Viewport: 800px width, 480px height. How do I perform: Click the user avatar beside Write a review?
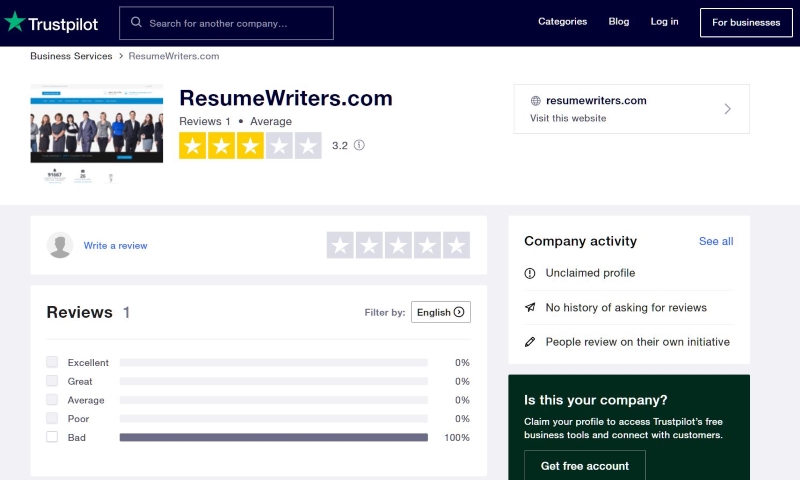pos(60,245)
